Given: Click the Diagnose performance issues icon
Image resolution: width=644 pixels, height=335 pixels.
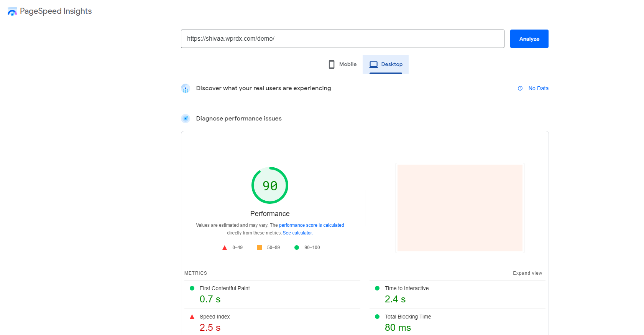Looking at the screenshot, I should [x=186, y=119].
